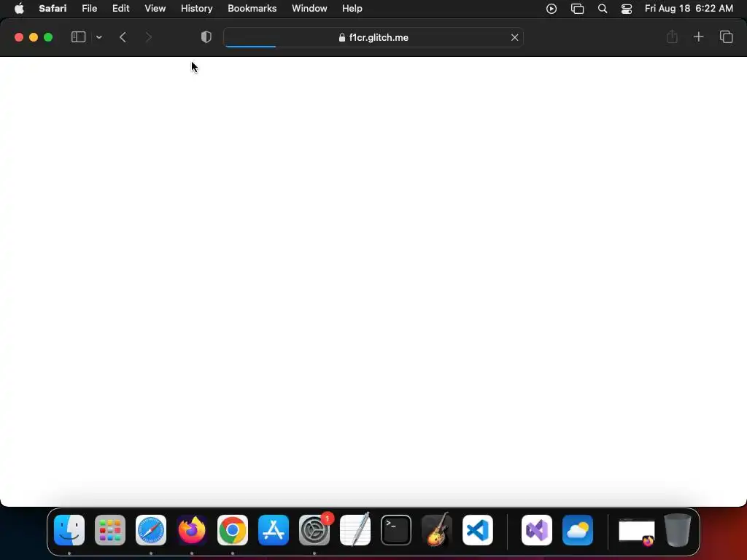The width and height of the screenshot is (747, 560).
Task: Open the Bookmarks menu
Action: click(x=252, y=8)
